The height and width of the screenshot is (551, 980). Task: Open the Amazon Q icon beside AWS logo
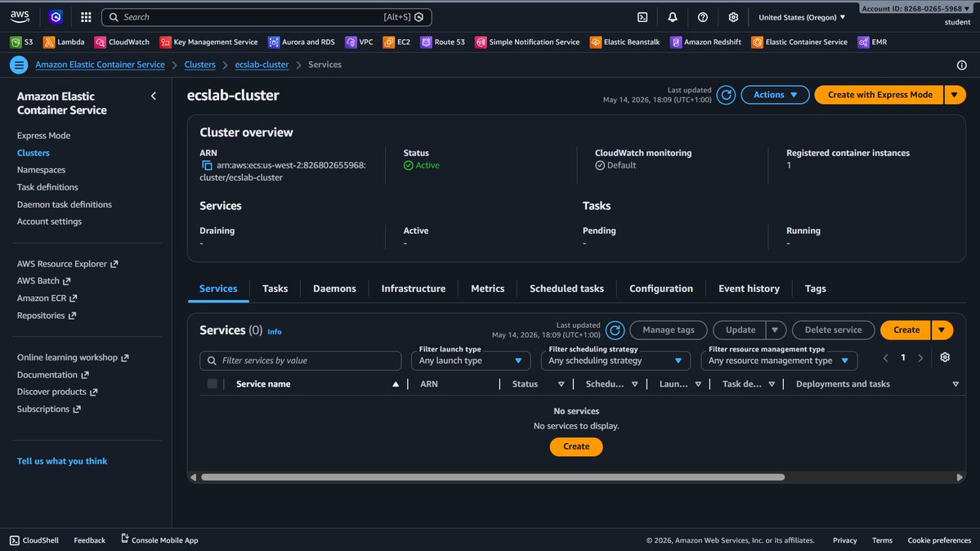(56, 17)
